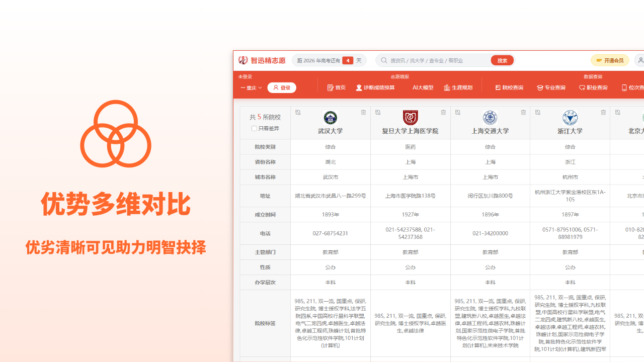Open the 上海交通大学 emblem
The width and height of the screenshot is (644, 362).
tap(490, 118)
